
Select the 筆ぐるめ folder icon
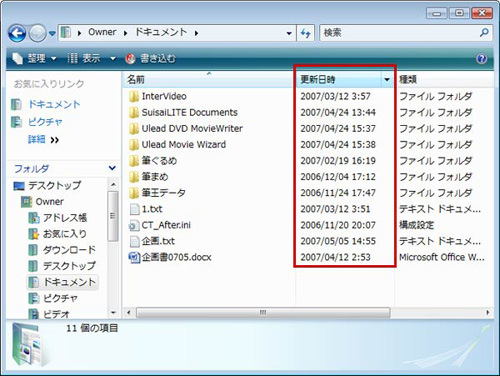click(x=134, y=161)
